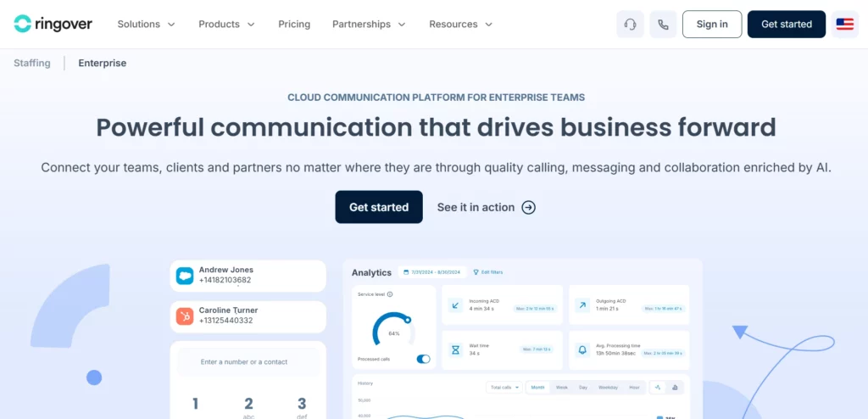This screenshot has width=868, height=419.
Task: Click the Salesforce icon beside Andrew Jones
Action: [185, 276]
